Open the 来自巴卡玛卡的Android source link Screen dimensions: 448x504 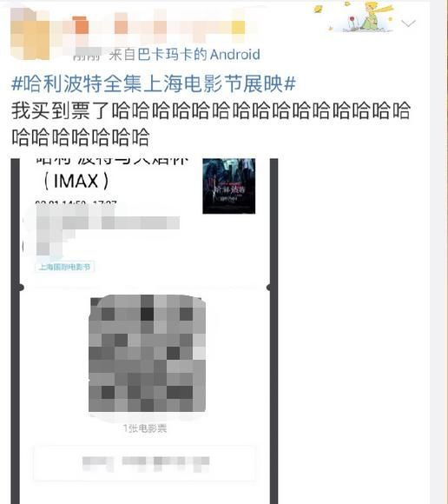coord(184,55)
